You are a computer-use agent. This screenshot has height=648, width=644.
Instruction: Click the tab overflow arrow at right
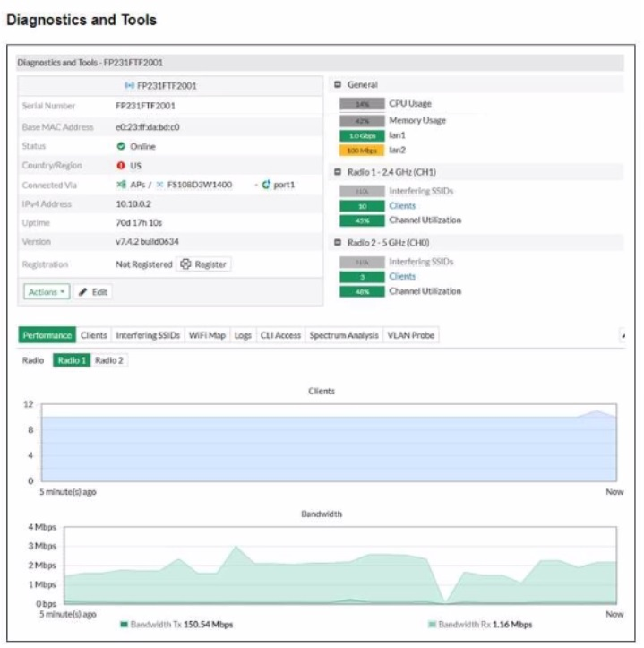622,335
